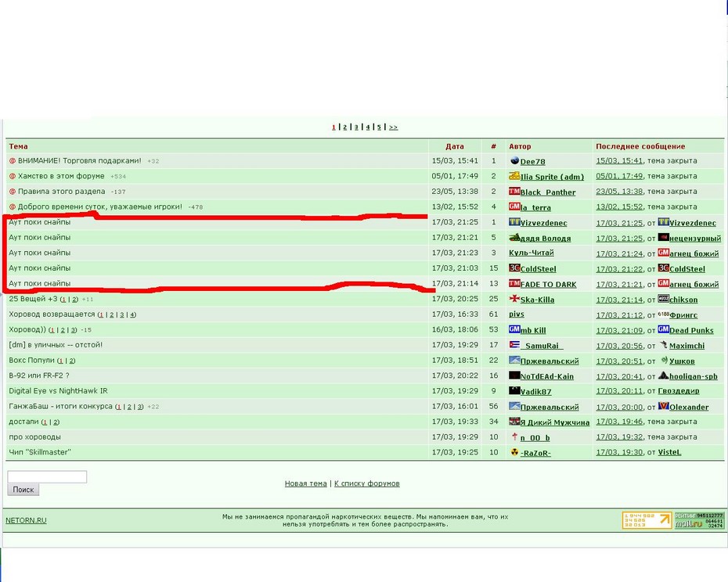The height and width of the screenshot is (582, 728).
Task: Open topic Доброго времени суток, уважаемые игроки!
Action: click(100, 207)
